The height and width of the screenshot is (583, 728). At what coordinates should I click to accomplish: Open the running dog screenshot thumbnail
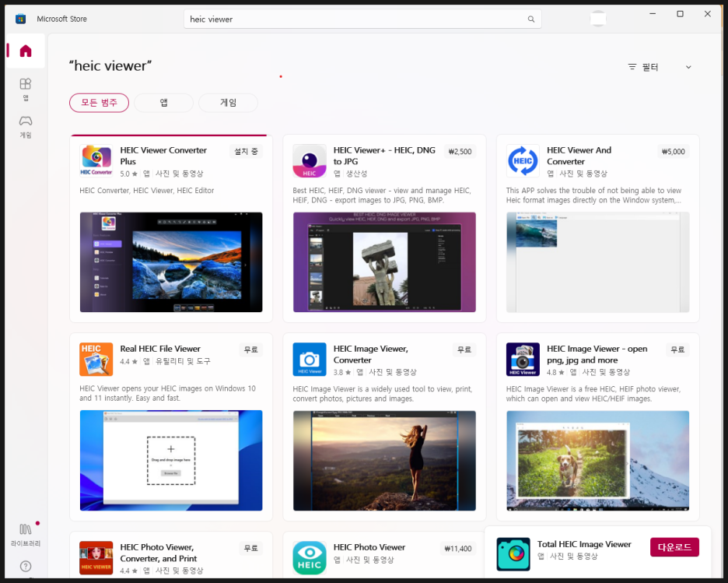[597, 460]
